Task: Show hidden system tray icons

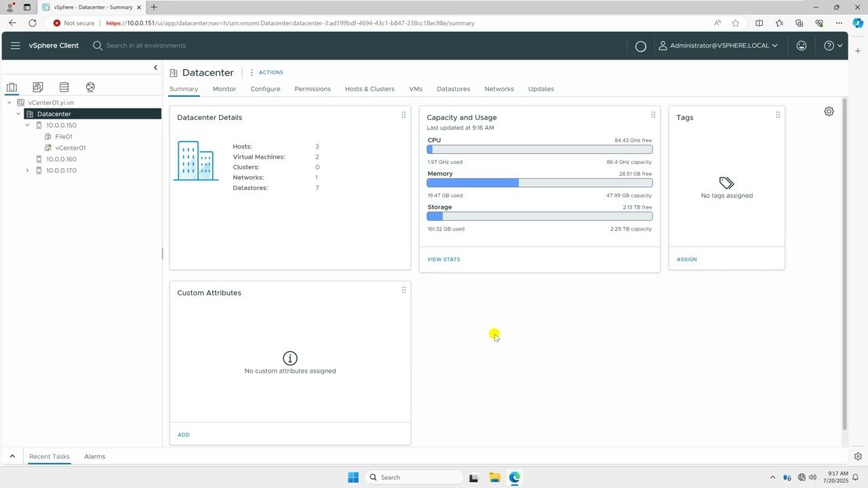Action: point(772,477)
